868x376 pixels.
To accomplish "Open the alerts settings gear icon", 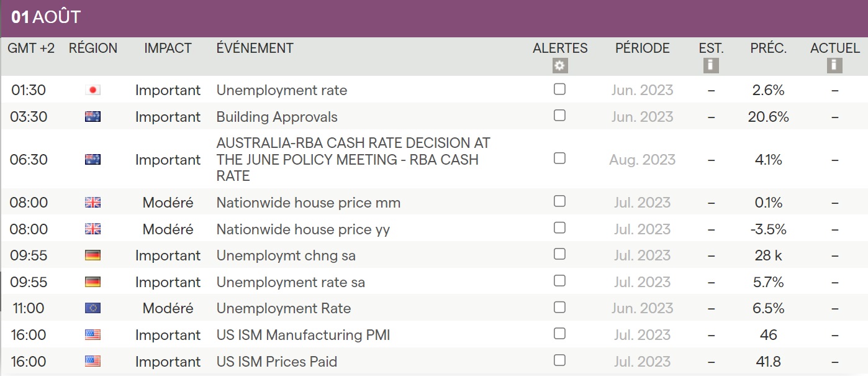I will click(x=560, y=65).
